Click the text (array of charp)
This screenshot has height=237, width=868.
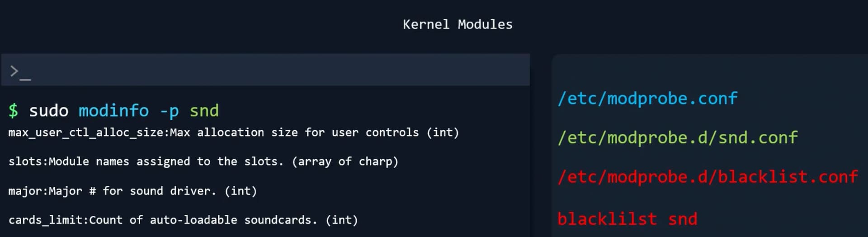(x=345, y=161)
